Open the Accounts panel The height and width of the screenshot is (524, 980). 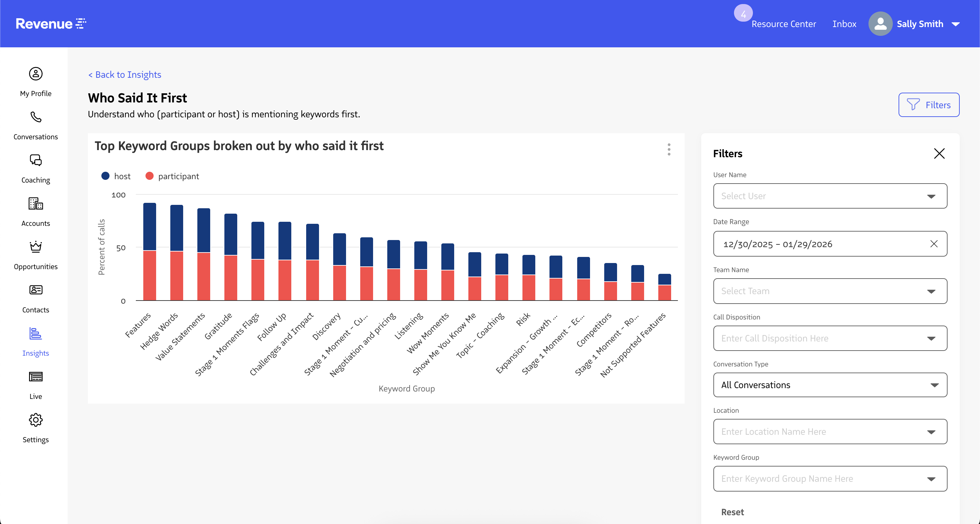coord(35,211)
